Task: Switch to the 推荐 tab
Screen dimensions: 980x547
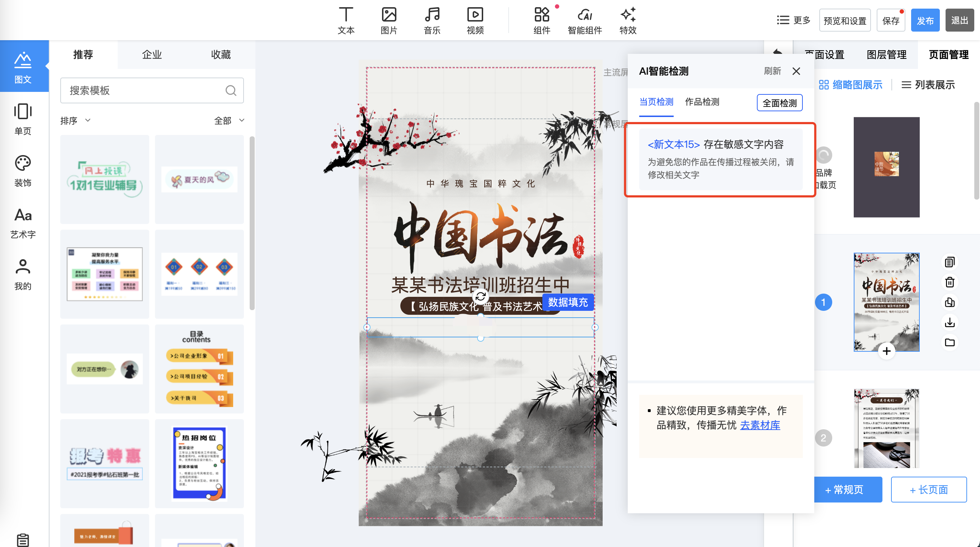Action: point(83,55)
